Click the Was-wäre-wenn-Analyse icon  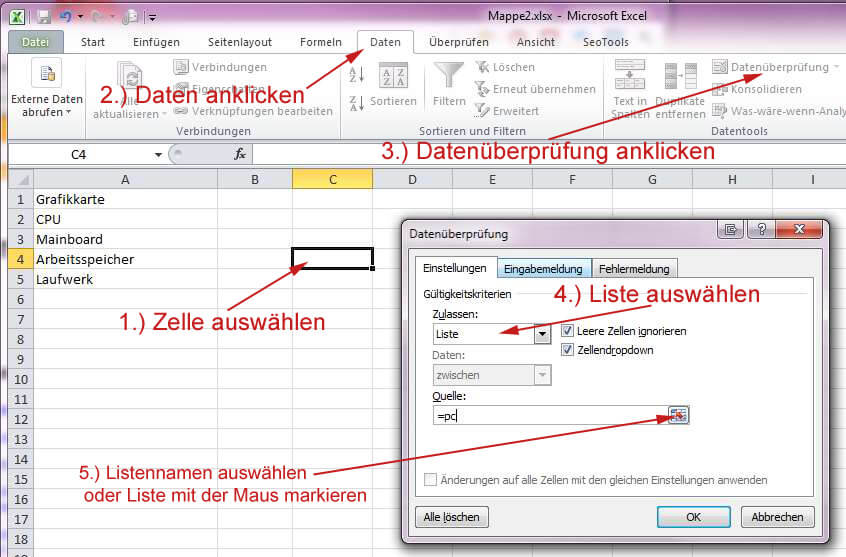720,111
